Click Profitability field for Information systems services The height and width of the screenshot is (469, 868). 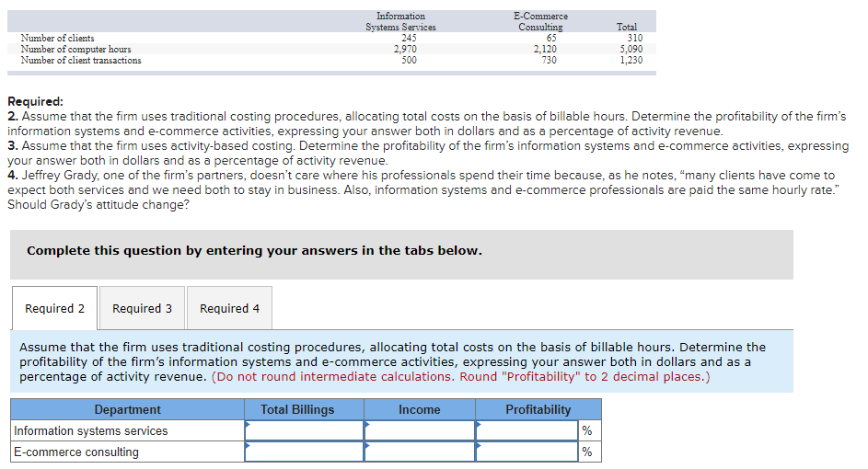(x=527, y=430)
